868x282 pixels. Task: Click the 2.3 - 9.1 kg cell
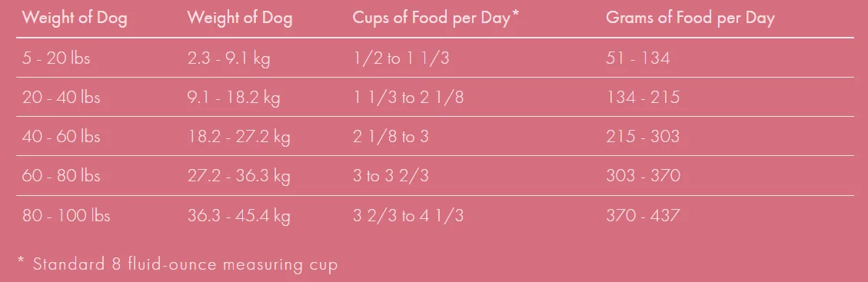[228, 58]
